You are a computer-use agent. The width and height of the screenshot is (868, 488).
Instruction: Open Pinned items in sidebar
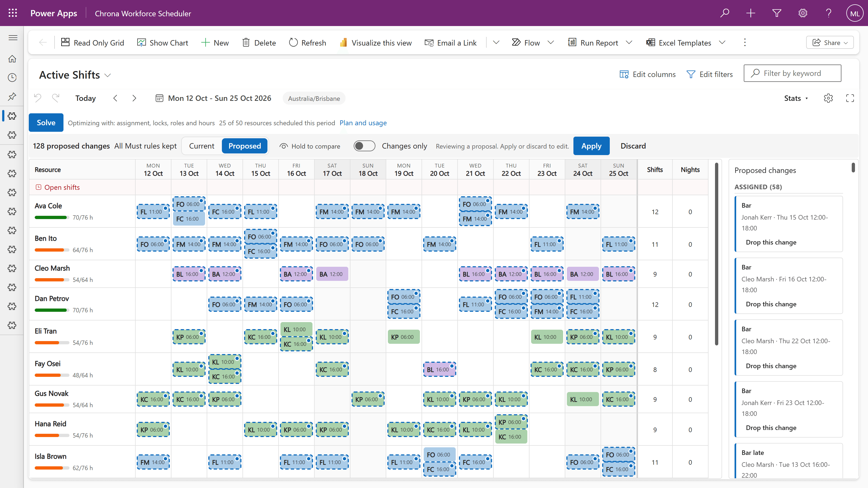(12, 97)
